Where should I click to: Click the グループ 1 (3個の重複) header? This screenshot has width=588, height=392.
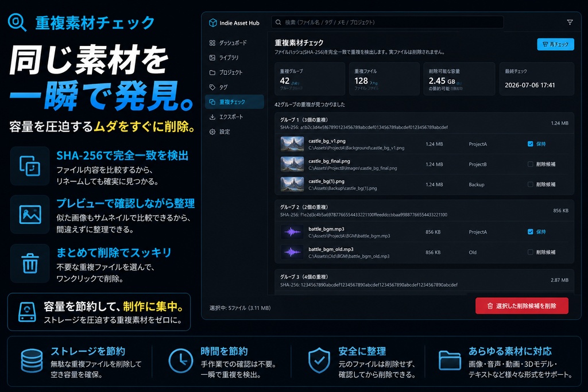424,123
